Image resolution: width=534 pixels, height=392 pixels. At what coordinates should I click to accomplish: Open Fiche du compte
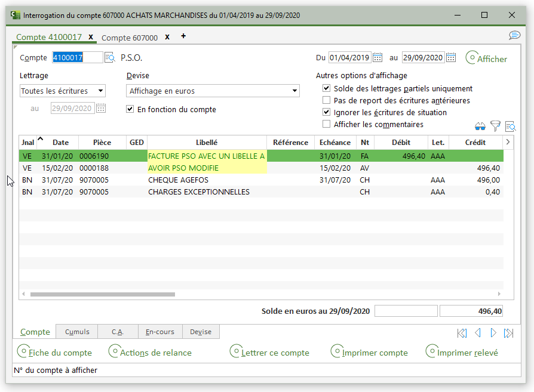(54, 352)
